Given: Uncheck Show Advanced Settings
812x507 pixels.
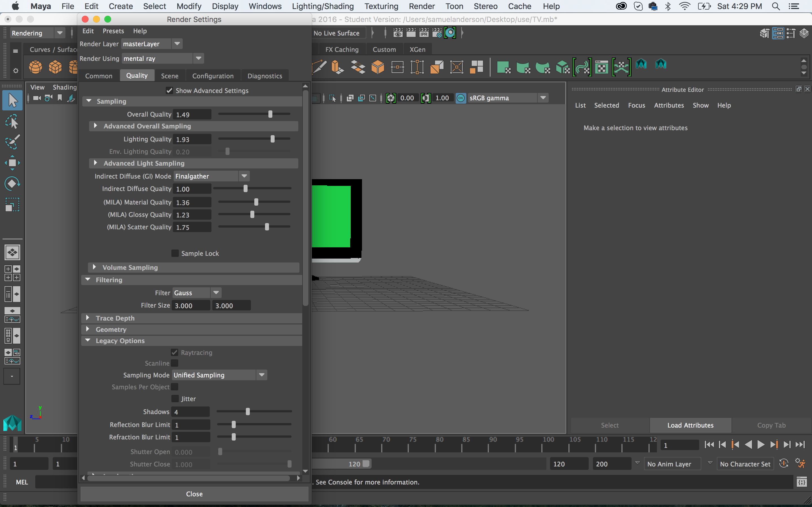Looking at the screenshot, I should pos(169,90).
